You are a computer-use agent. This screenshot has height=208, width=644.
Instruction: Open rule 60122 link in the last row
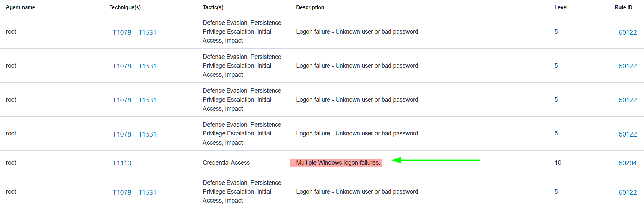[627, 192]
